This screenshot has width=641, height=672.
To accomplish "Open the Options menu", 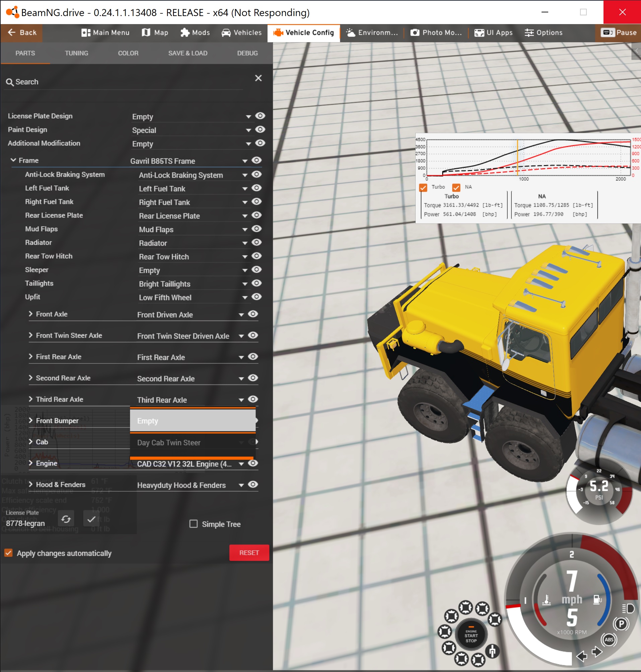I will click(544, 32).
